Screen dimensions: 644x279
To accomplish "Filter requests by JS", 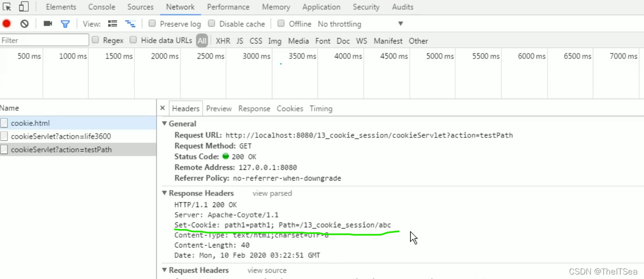I will click(240, 41).
